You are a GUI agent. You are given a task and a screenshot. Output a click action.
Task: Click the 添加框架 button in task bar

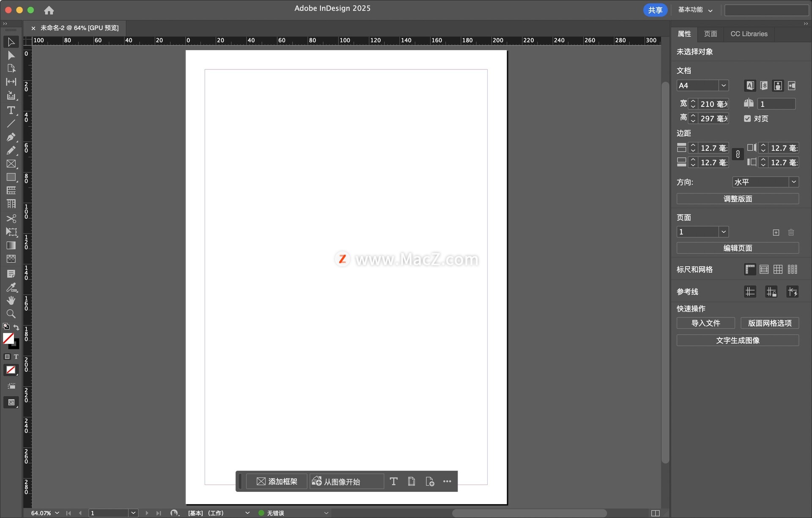277,481
